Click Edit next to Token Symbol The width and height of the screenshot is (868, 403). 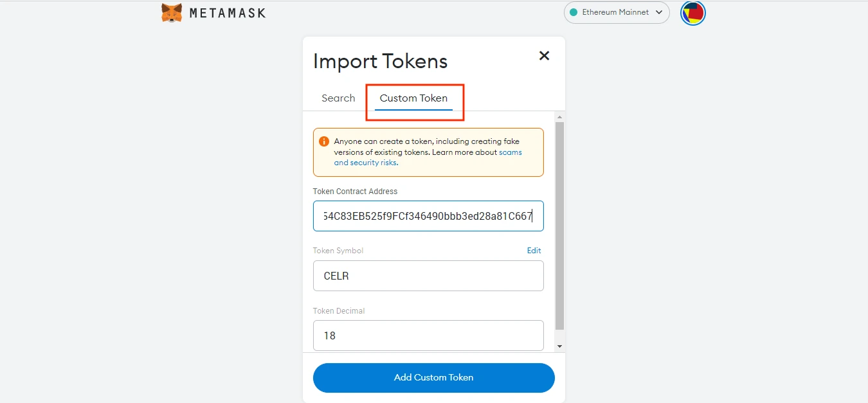534,251
